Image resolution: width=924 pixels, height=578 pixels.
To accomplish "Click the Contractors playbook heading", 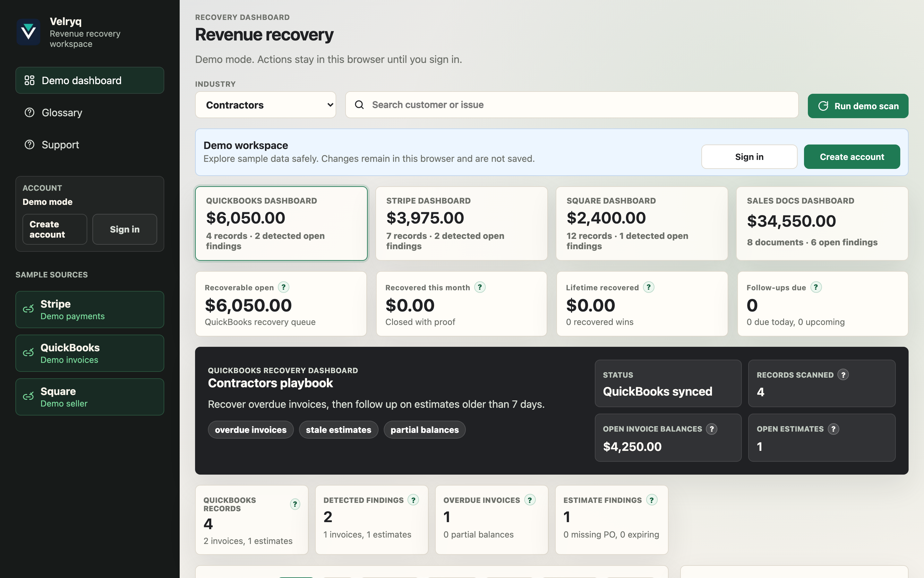I will [270, 383].
